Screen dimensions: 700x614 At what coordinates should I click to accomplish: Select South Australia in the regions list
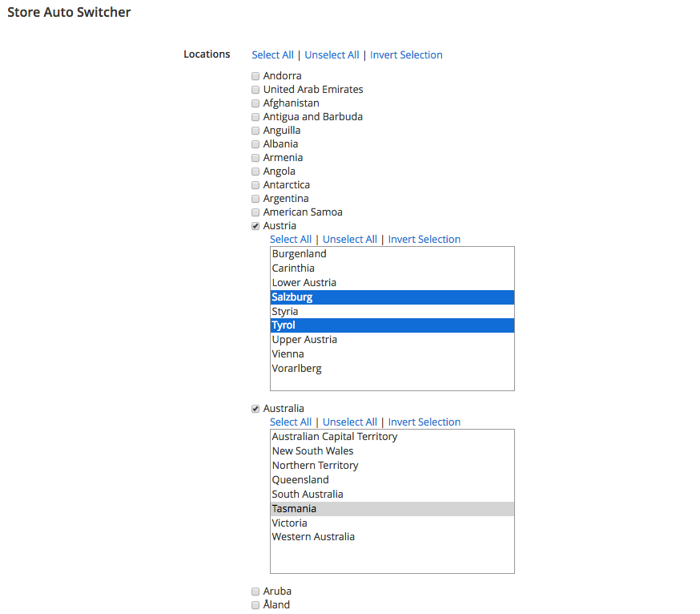click(392, 495)
